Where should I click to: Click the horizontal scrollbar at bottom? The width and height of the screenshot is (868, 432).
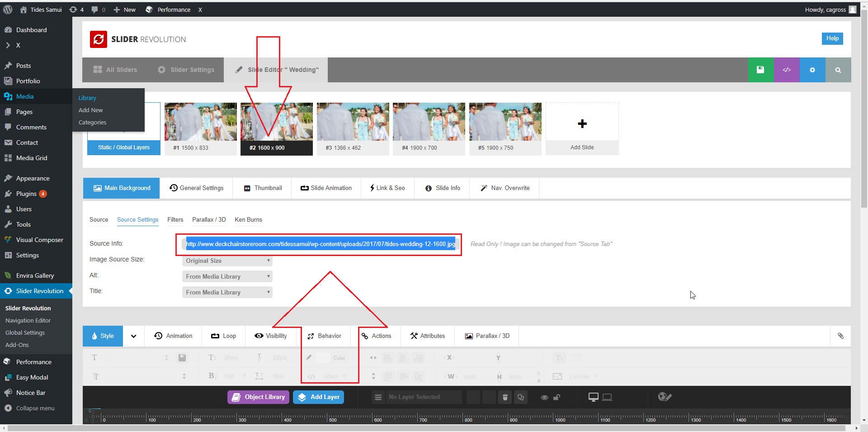click(x=426, y=428)
